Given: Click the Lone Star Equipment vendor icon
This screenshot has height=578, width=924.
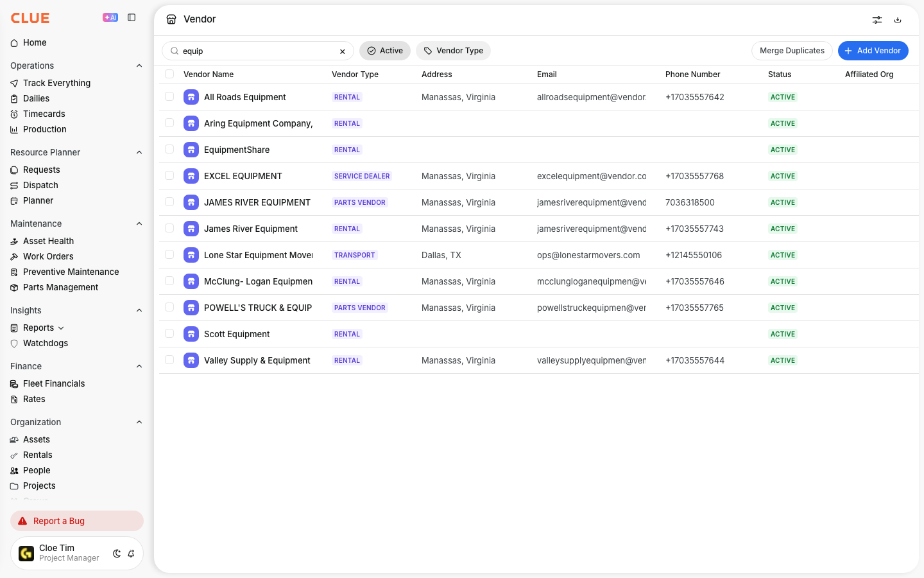Looking at the screenshot, I should [x=191, y=255].
